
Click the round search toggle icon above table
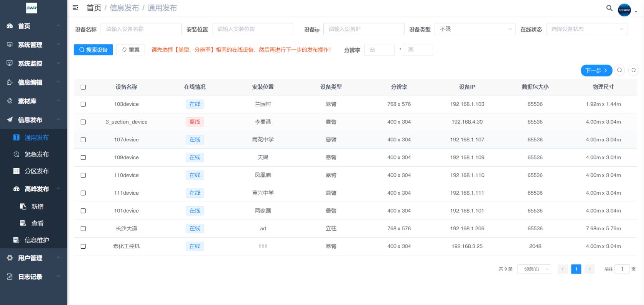point(619,70)
